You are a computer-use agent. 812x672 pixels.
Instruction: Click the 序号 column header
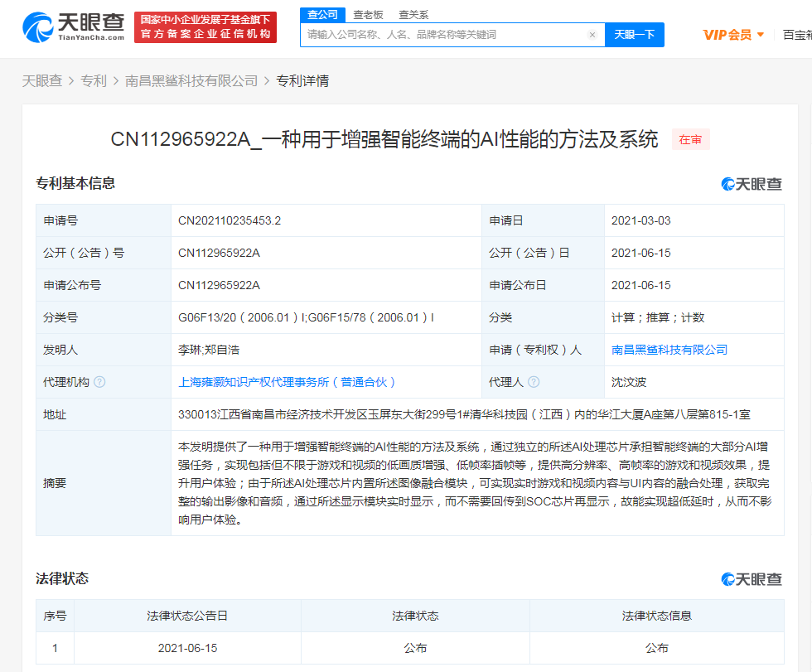pyautogui.click(x=55, y=616)
